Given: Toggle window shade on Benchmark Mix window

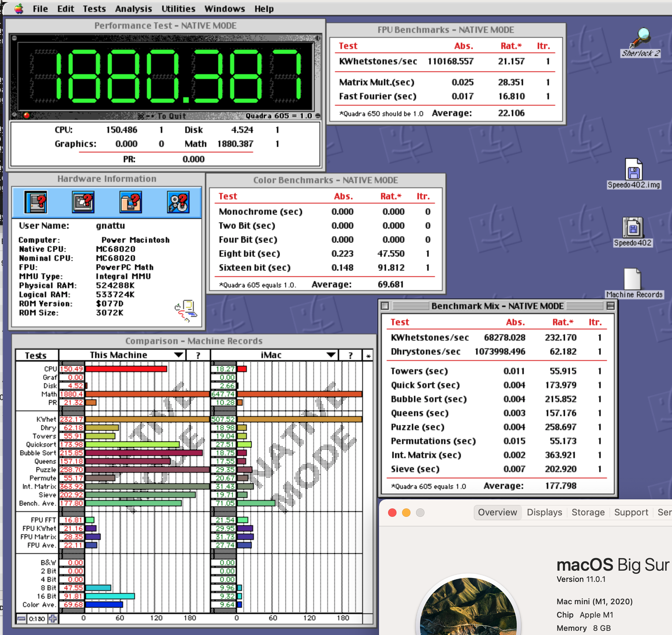Looking at the screenshot, I should pyautogui.click(x=610, y=306).
